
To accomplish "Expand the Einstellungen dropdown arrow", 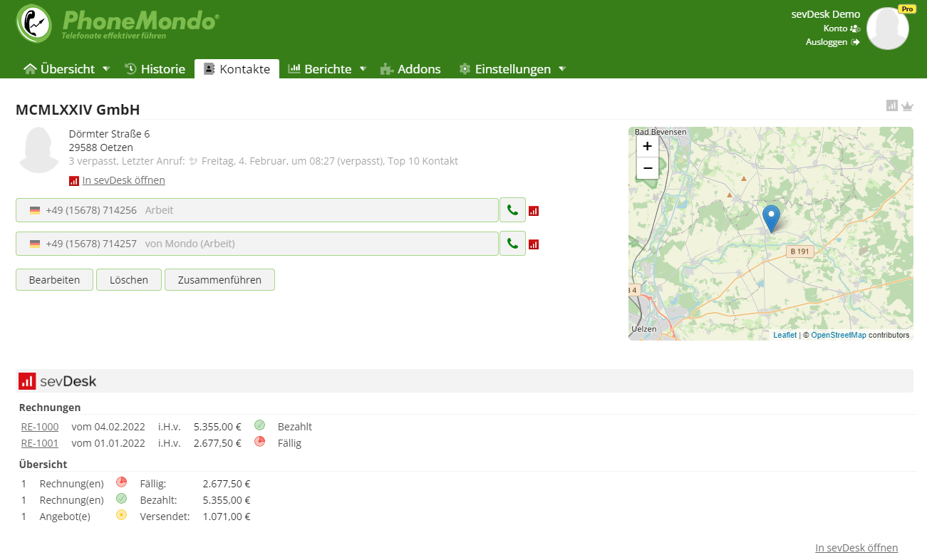I will (x=561, y=69).
